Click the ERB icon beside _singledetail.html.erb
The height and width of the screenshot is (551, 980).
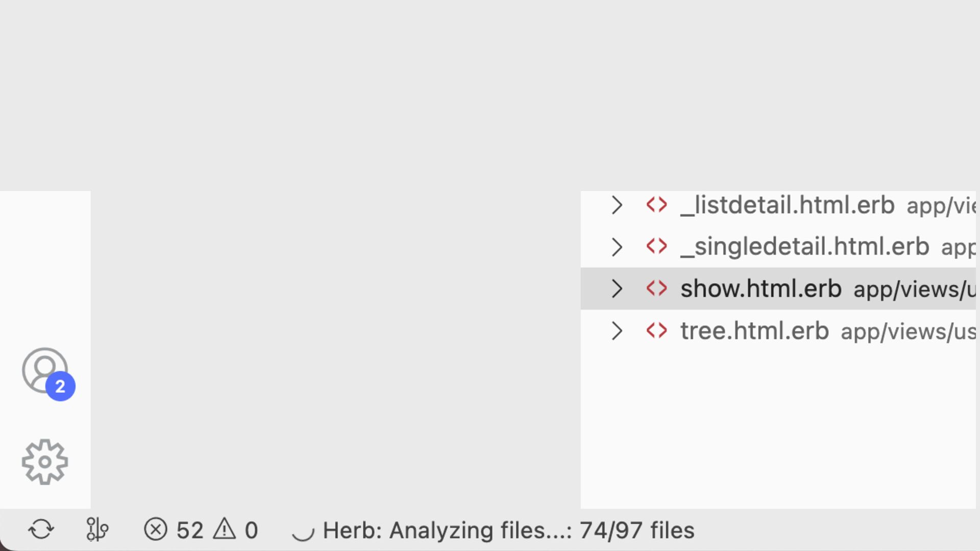pyautogui.click(x=656, y=246)
